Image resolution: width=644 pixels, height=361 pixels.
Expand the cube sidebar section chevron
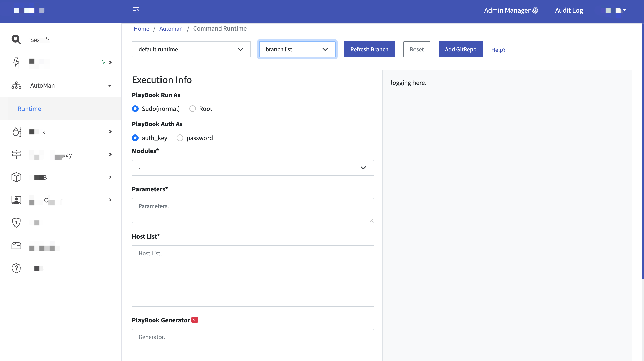tap(110, 177)
